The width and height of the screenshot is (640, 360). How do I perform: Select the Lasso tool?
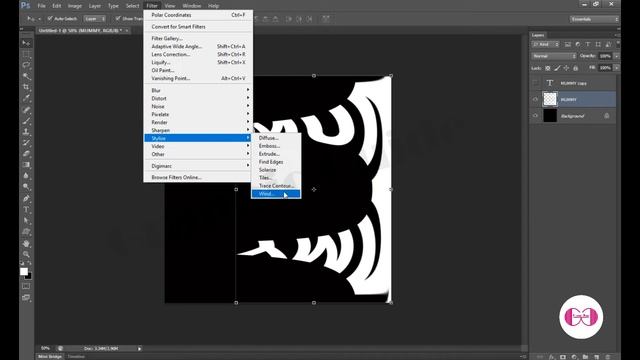[x=26, y=65]
